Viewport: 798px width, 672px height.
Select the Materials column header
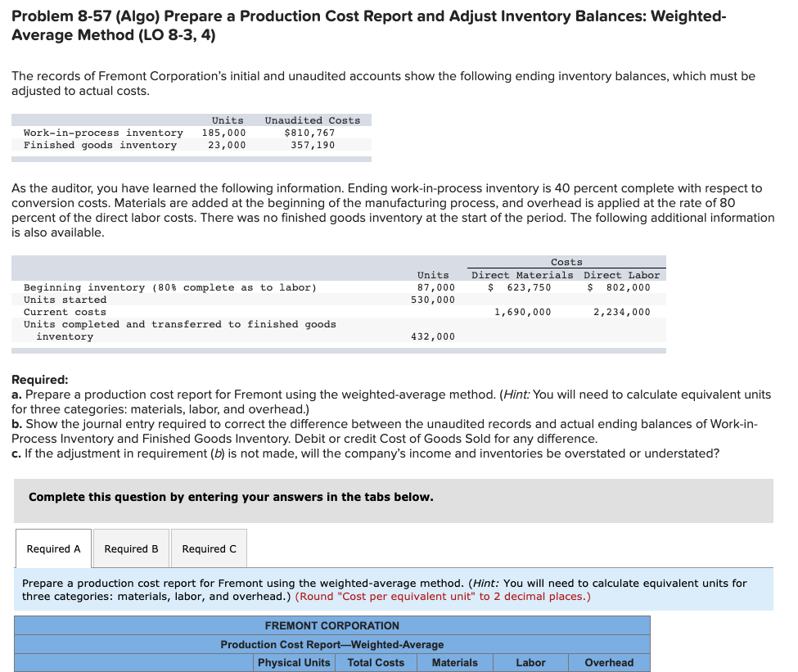click(454, 662)
